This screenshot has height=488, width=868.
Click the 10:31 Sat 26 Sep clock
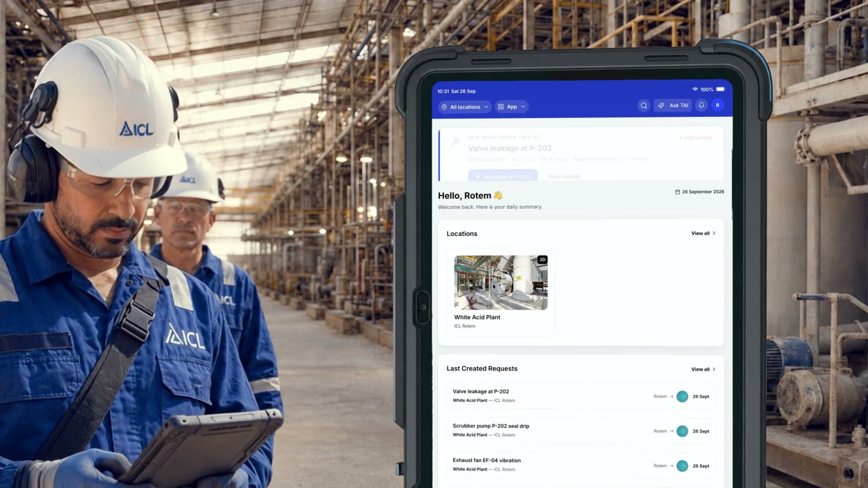[456, 91]
